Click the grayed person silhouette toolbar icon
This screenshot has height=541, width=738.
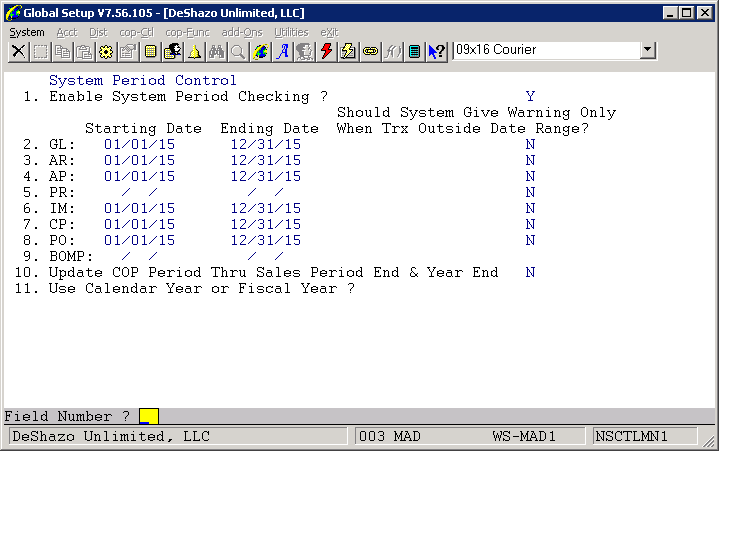pos(304,51)
